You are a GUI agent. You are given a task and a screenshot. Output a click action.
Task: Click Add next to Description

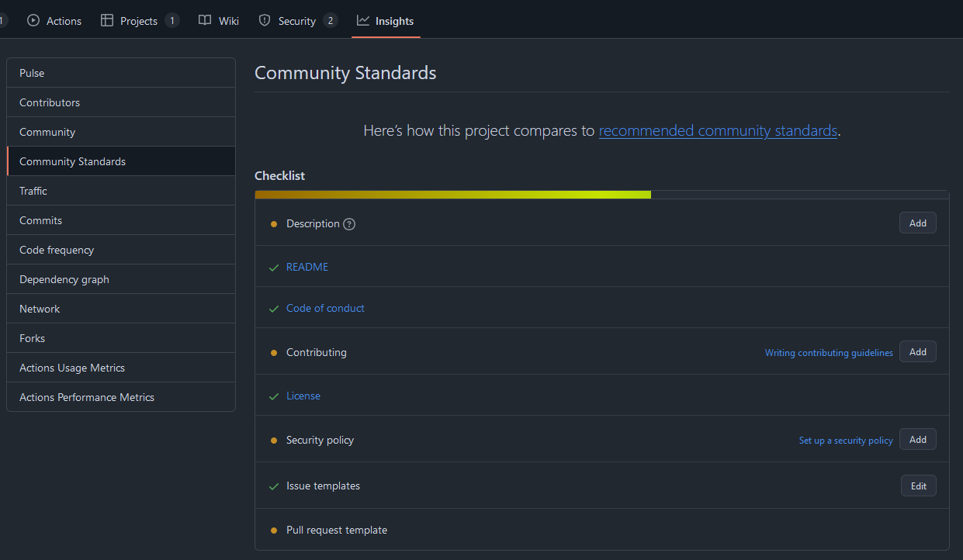point(917,223)
